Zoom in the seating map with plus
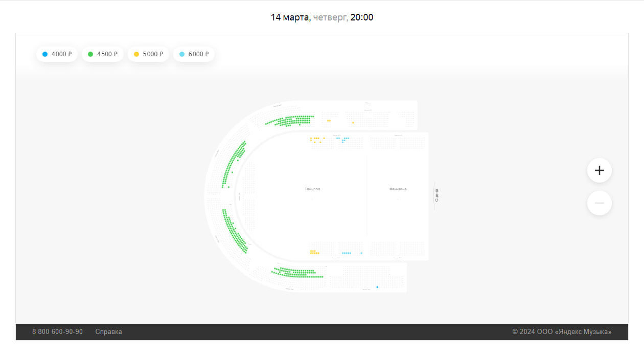 coord(600,170)
